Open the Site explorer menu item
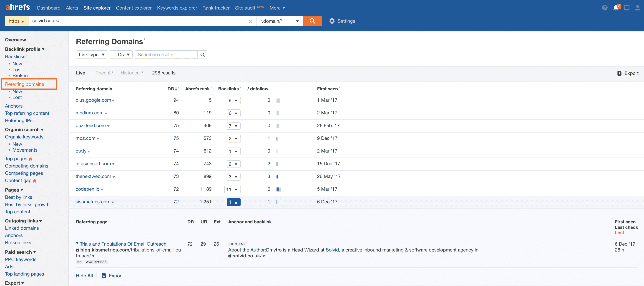Image resolution: width=644 pixels, height=286 pixels. (97, 7)
